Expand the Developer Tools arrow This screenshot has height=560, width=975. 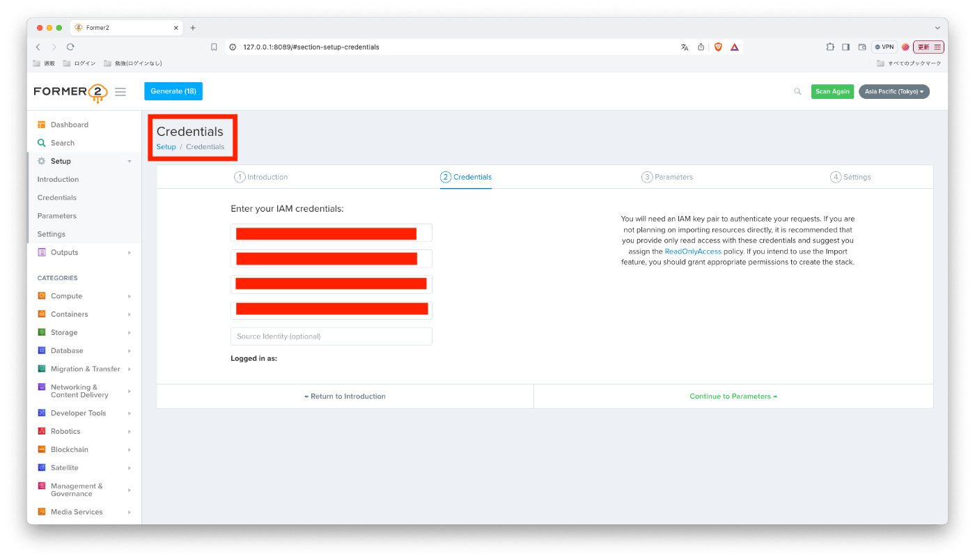click(x=130, y=414)
